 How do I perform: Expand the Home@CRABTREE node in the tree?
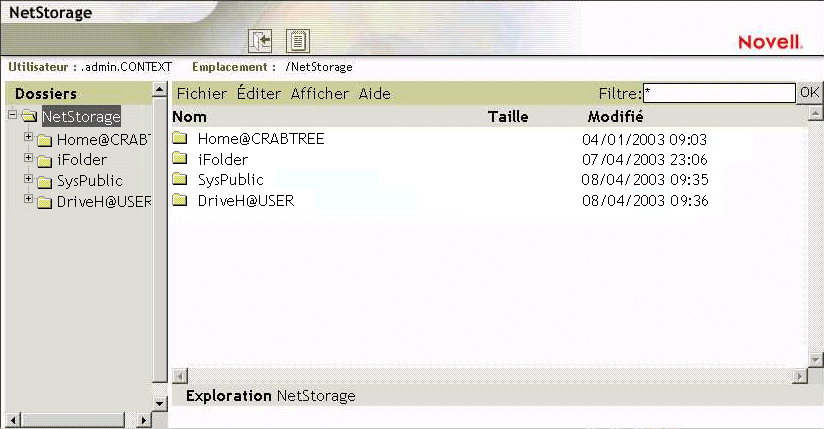[x=28, y=139]
